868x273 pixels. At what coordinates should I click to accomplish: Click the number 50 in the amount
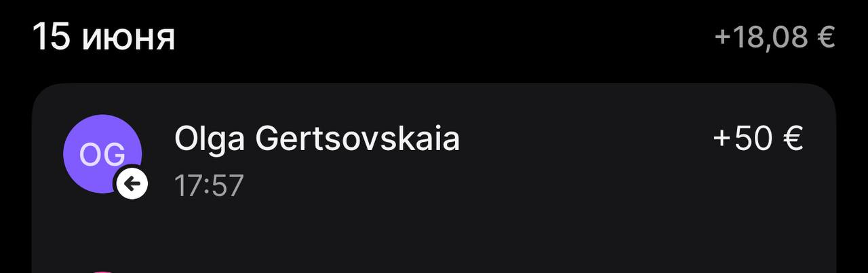point(754,139)
